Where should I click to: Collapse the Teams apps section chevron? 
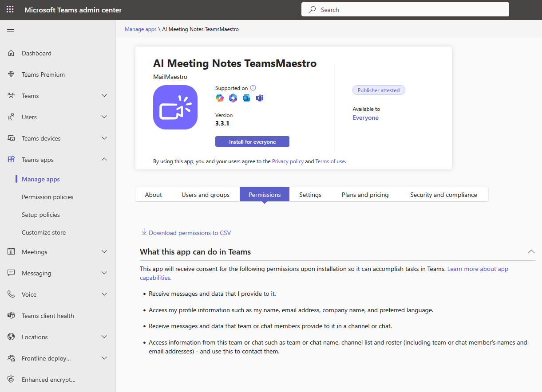104,160
